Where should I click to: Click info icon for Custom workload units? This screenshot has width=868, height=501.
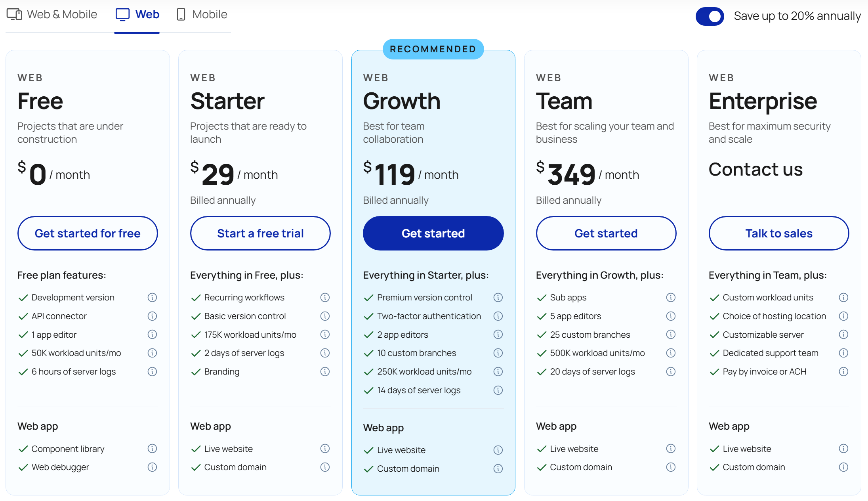(x=843, y=297)
